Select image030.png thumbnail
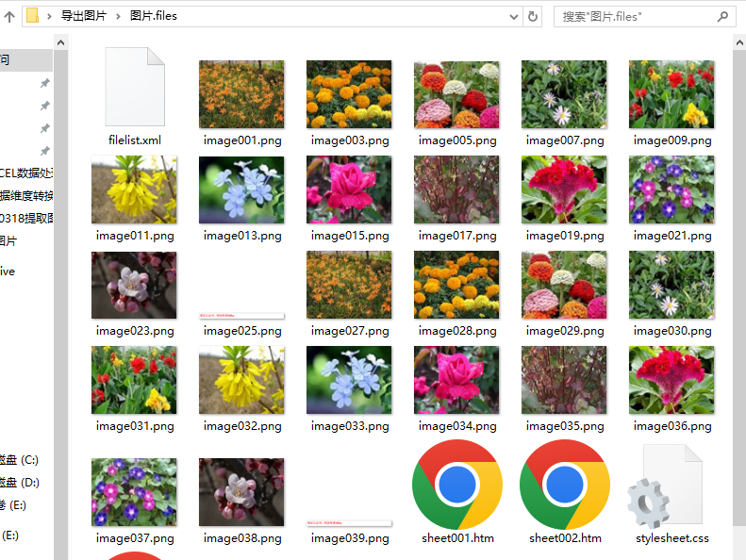 671,285
